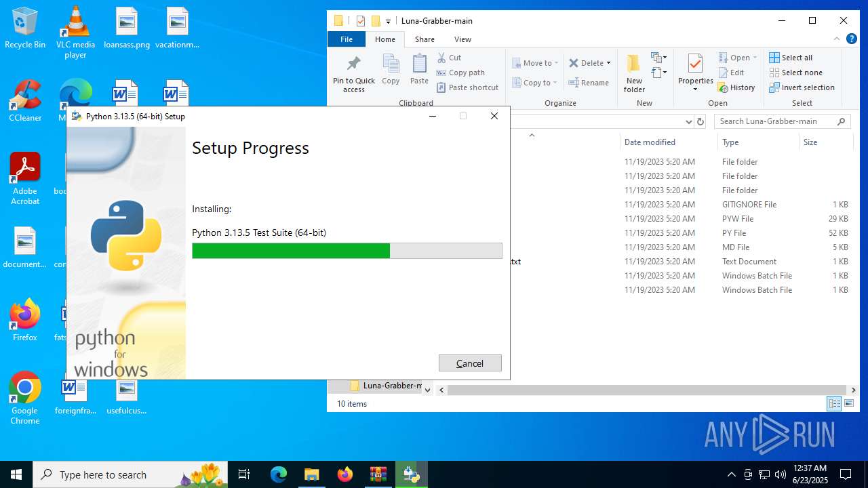Select the GITIGNORE File row
The image size is (868, 488).
click(749, 205)
